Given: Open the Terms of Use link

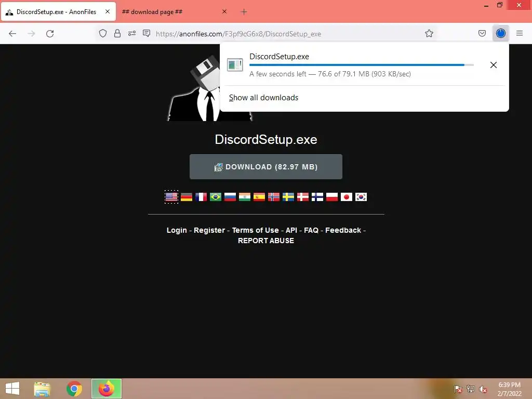Looking at the screenshot, I should (256, 230).
